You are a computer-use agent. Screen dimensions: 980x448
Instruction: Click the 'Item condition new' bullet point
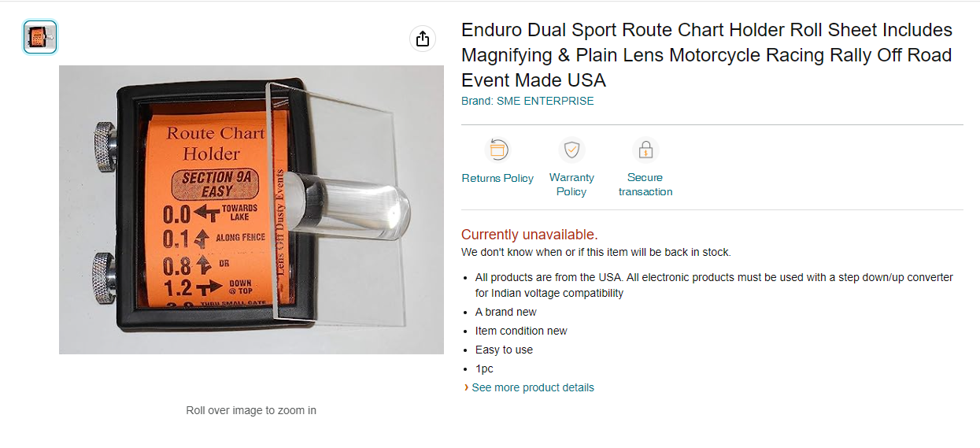(x=521, y=331)
